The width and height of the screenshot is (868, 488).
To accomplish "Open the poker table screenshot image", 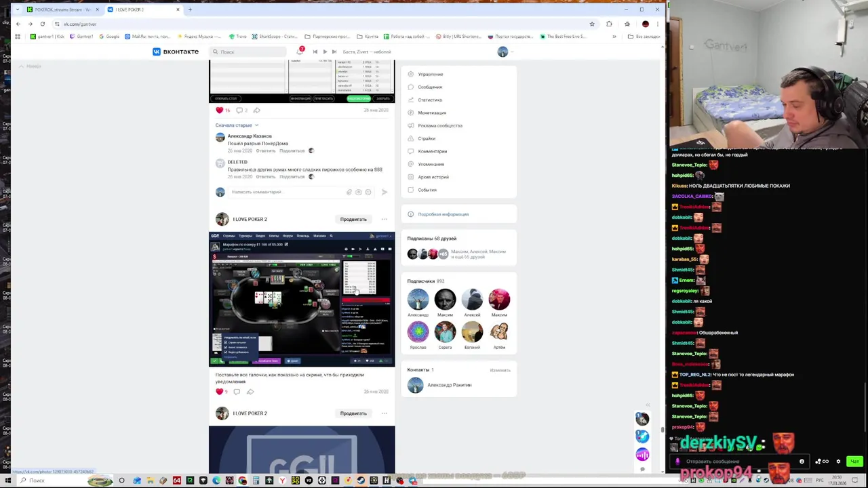I will (302, 299).
